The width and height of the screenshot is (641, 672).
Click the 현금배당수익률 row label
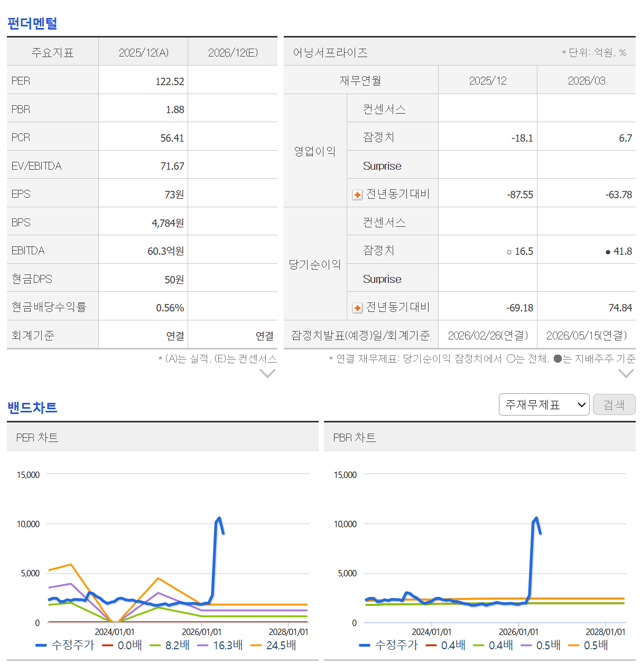[49, 307]
